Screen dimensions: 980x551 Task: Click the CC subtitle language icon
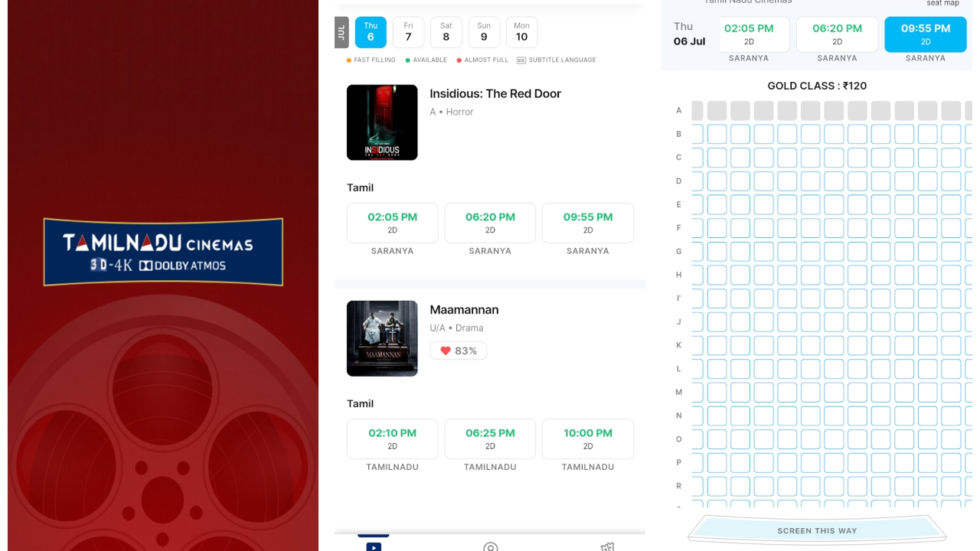(x=521, y=60)
